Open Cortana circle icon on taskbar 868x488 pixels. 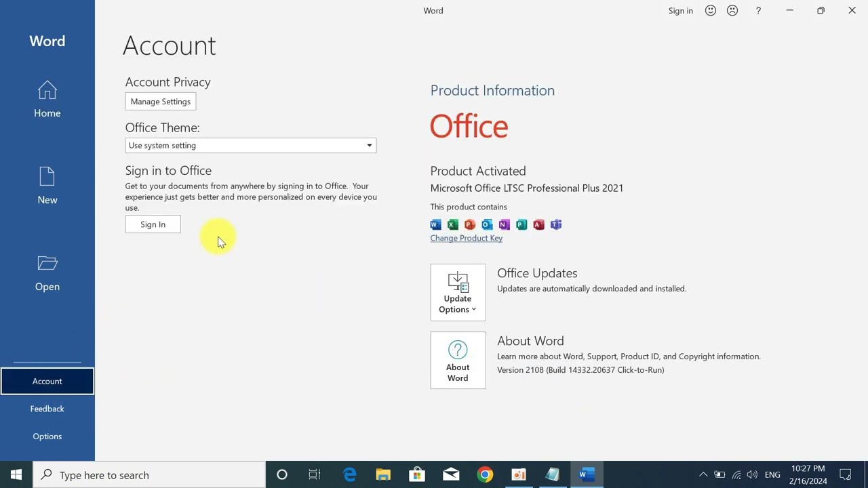click(281, 474)
